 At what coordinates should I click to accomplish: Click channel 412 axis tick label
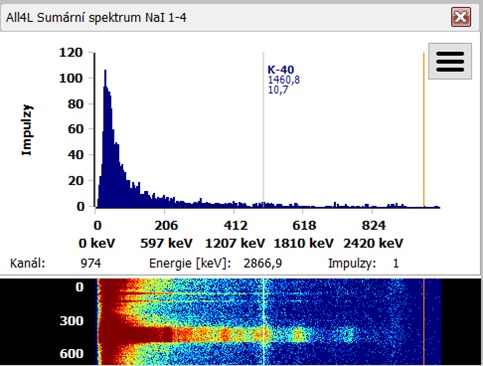click(x=235, y=226)
